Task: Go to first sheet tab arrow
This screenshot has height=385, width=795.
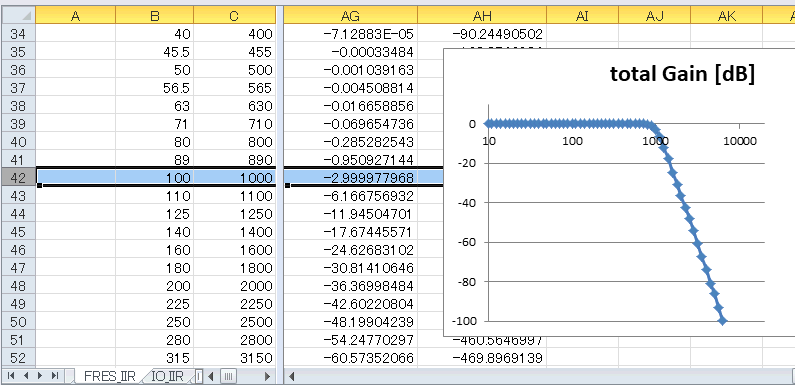Action: tap(10, 376)
